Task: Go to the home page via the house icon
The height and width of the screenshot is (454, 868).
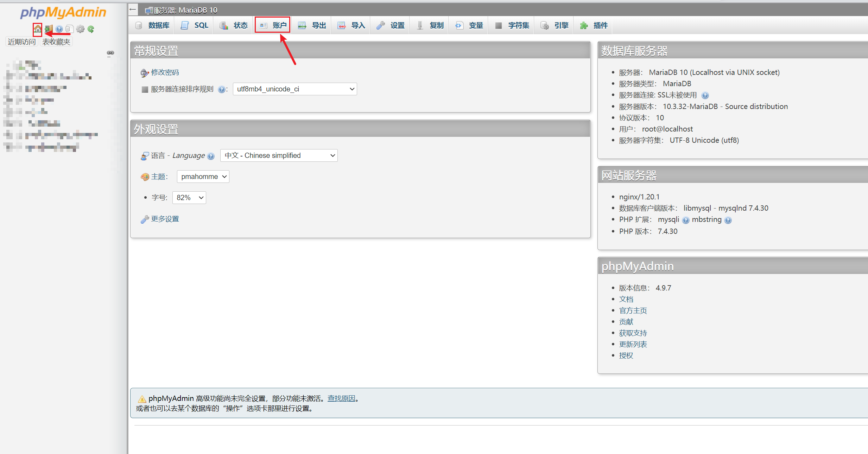Action: tap(38, 29)
